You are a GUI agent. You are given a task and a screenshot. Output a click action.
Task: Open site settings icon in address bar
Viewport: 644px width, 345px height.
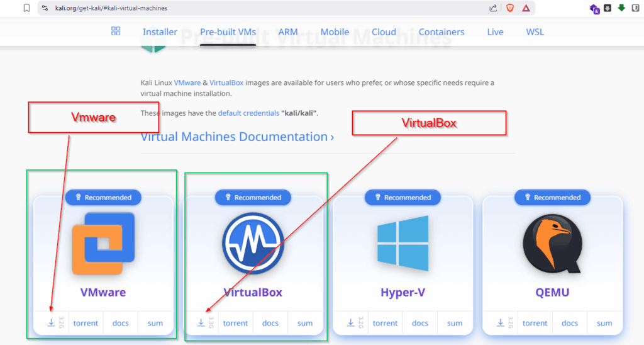(x=45, y=8)
